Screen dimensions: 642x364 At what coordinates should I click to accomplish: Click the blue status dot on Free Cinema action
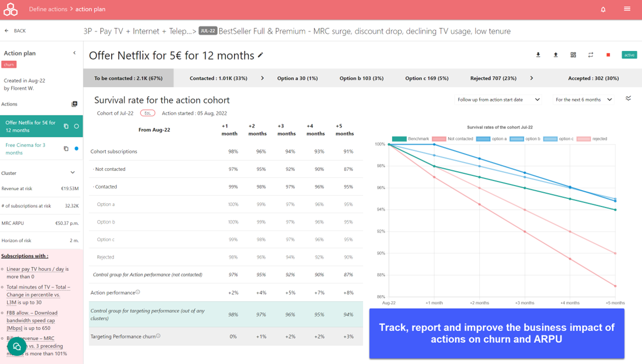coord(77,148)
